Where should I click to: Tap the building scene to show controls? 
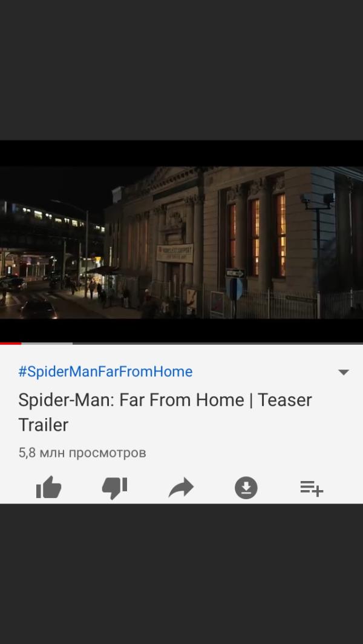point(181,242)
